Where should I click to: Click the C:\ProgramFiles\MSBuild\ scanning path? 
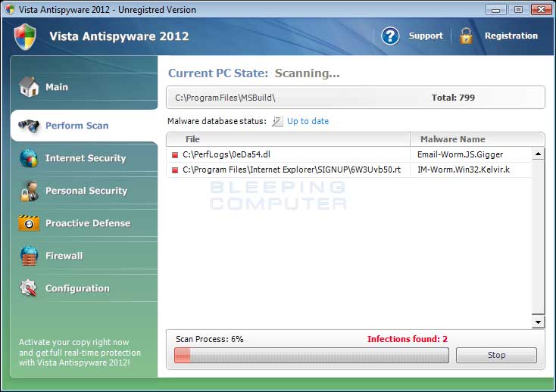(225, 98)
